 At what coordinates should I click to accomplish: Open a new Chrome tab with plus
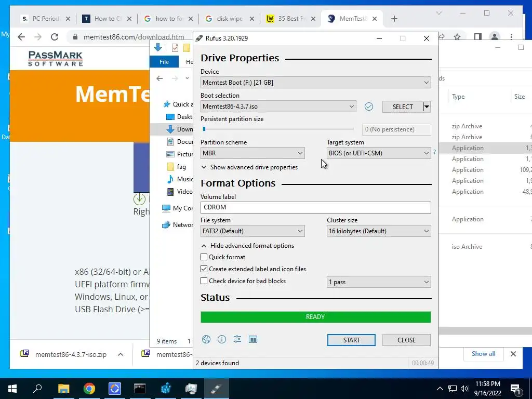pyautogui.click(x=394, y=19)
